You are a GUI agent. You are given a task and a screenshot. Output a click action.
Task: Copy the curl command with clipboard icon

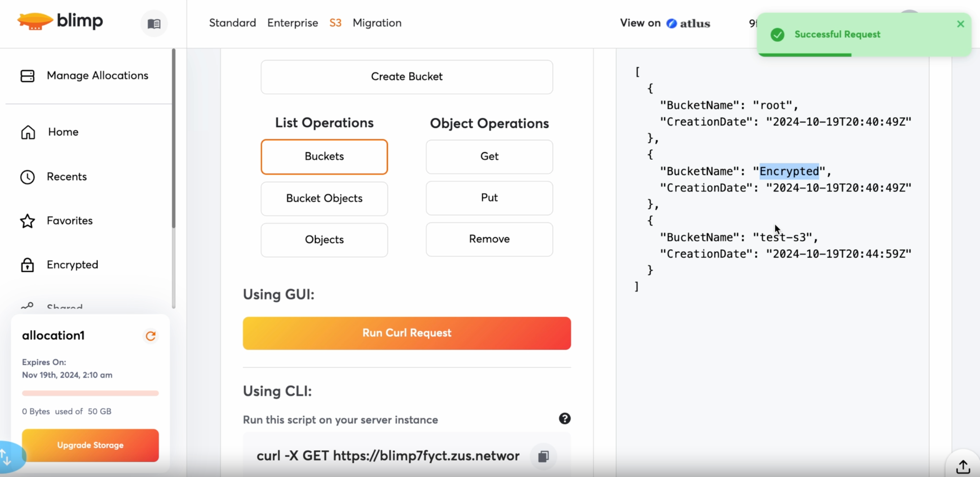click(x=543, y=456)
